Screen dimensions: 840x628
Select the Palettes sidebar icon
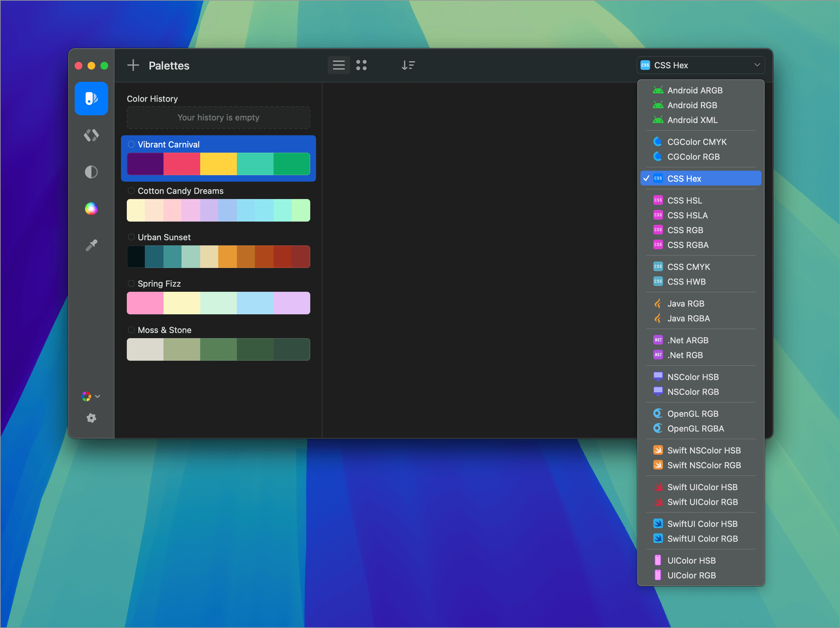[91, 99]
